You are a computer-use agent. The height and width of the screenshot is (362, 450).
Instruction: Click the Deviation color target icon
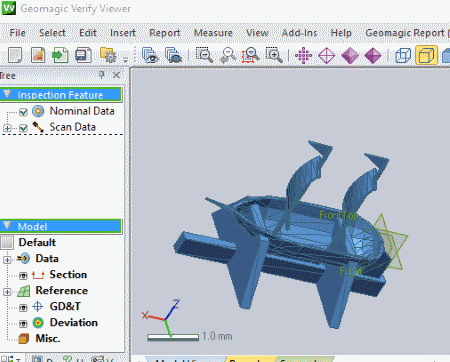38,323
